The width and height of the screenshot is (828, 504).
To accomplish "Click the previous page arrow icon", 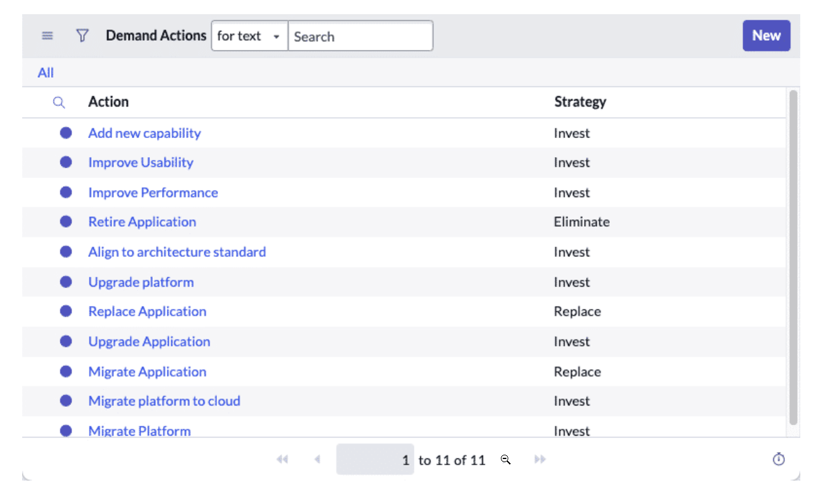I will pyautogui.click(x=318, y=459).
